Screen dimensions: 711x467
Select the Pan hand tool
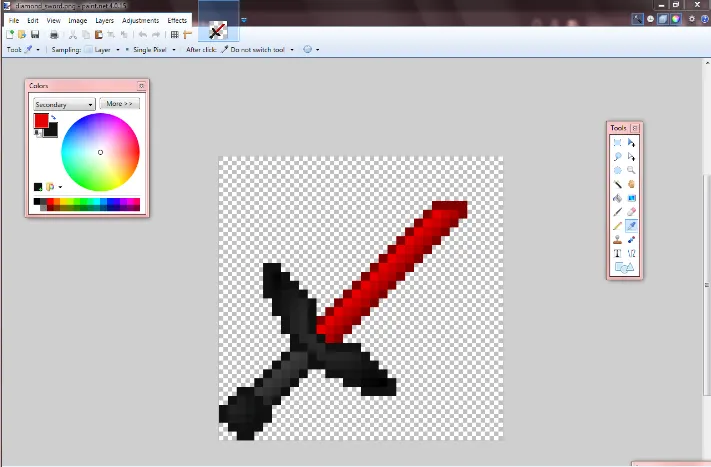pyautogui.click(x=631, y=184)
